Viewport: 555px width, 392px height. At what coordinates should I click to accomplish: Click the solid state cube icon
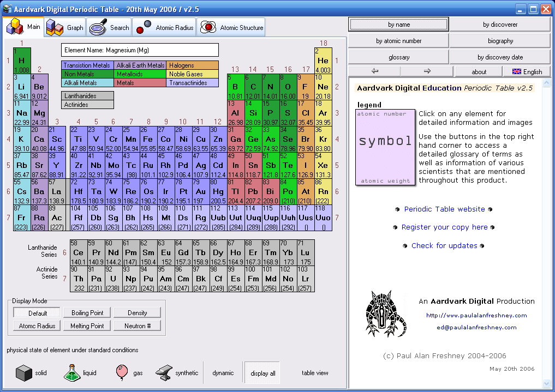[x=23, y=373]
